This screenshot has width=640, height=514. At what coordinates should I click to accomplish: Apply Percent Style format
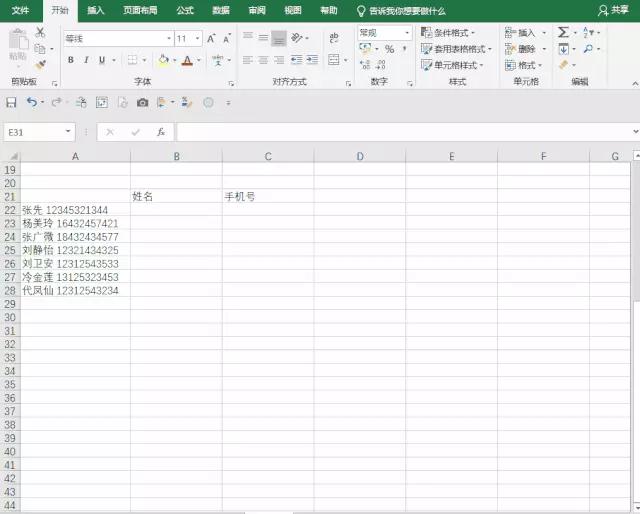click(x=389, y=49)
